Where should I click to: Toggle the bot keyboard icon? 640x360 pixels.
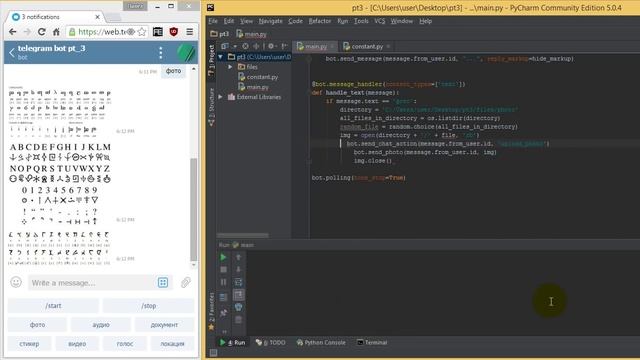(162, 282)
